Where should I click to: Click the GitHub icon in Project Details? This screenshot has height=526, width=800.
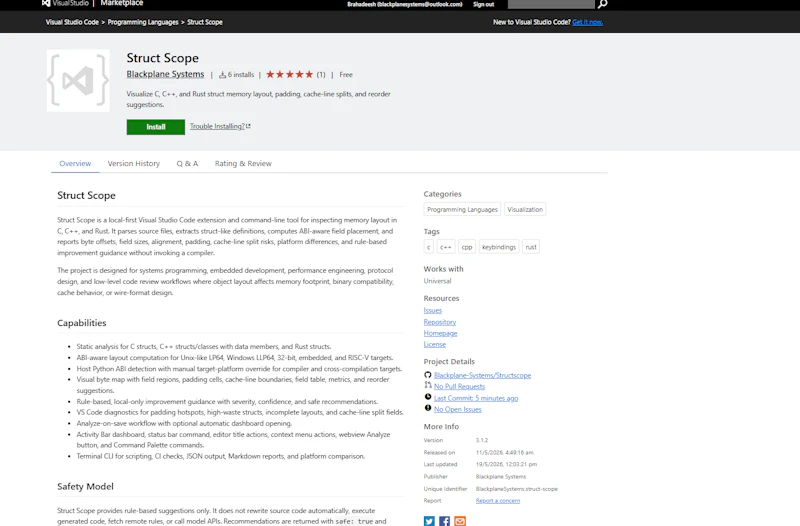point(428,374)
